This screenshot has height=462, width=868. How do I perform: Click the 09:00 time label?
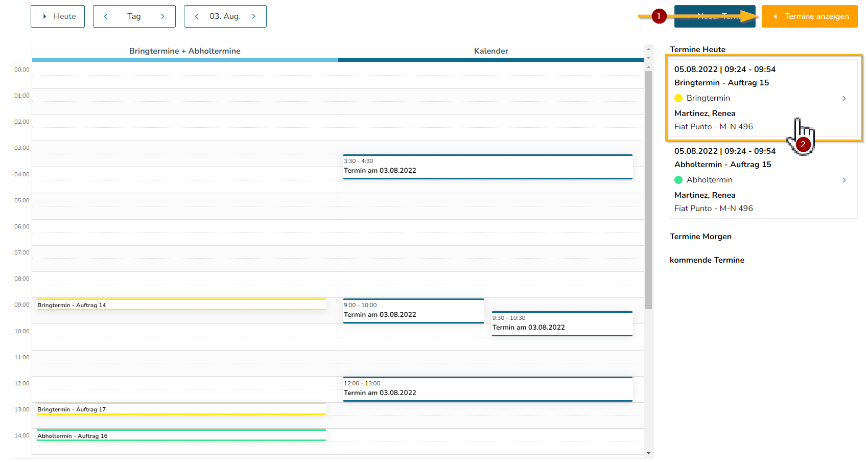[x=22, y=305]
